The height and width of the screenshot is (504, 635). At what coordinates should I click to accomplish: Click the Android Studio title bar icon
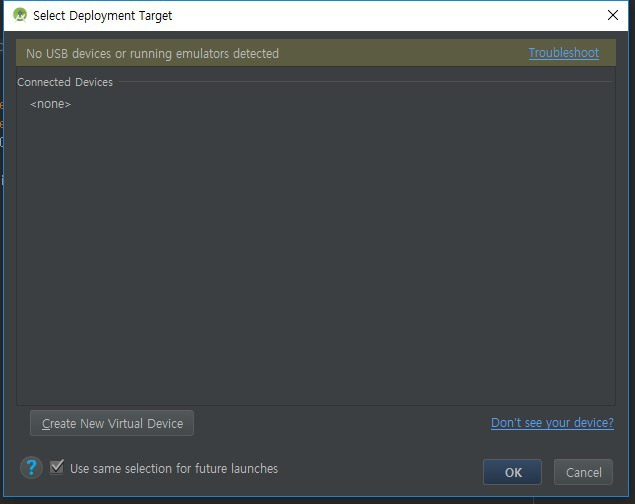20,15
